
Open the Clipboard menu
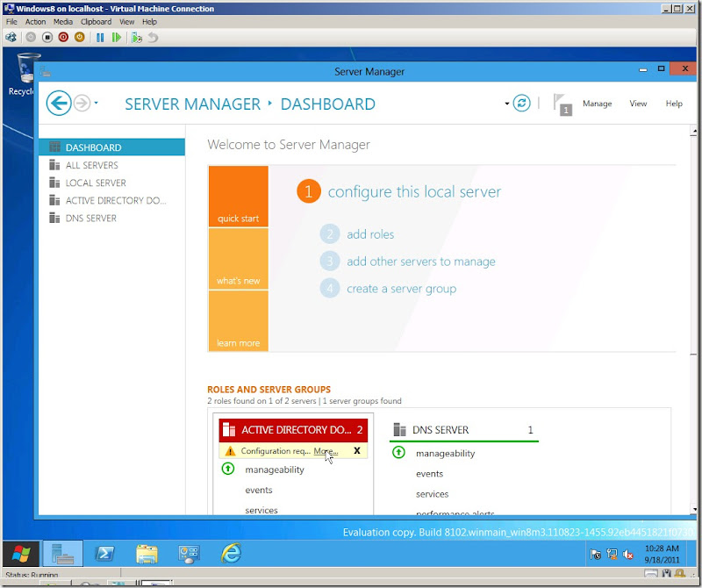[97, 21]
